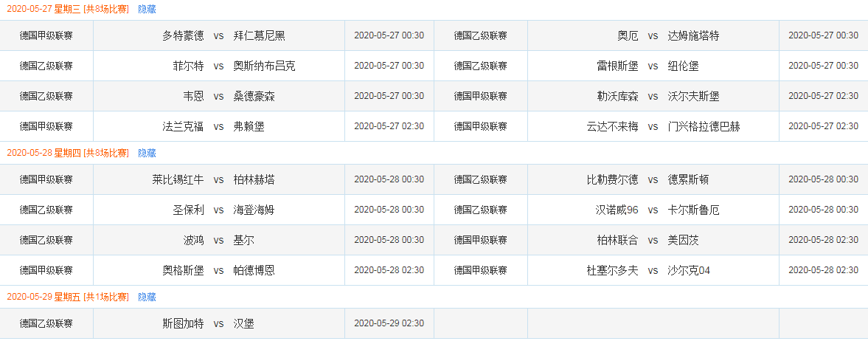The height and width of the screenshot is (344, 868).
Task: Select the 2020-05-28 星期四 date header
Action: [x=68, y=154]
